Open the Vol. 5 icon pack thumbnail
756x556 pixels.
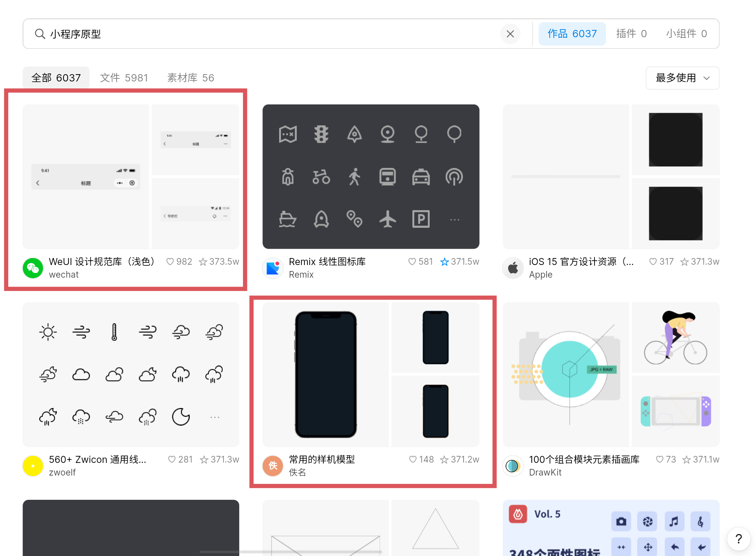point(611,528)
